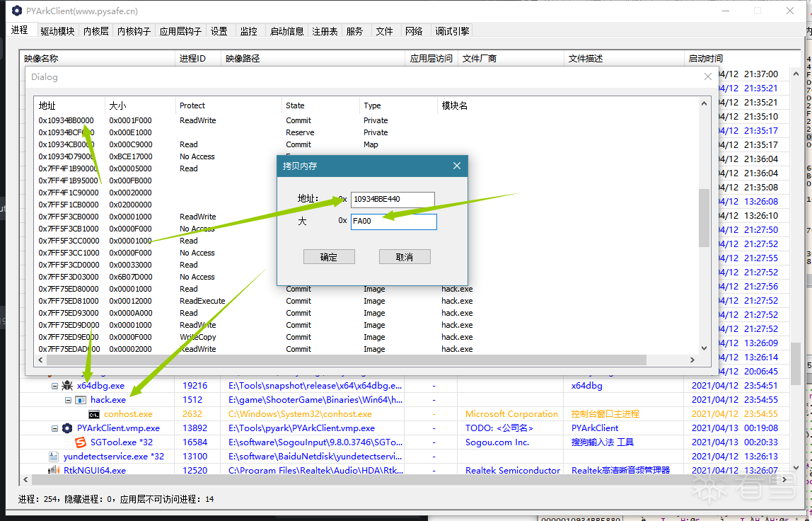The image size is (812, 521).
Task: Click the ReadExecute protect cell
Action: click(x=202, y=301)
